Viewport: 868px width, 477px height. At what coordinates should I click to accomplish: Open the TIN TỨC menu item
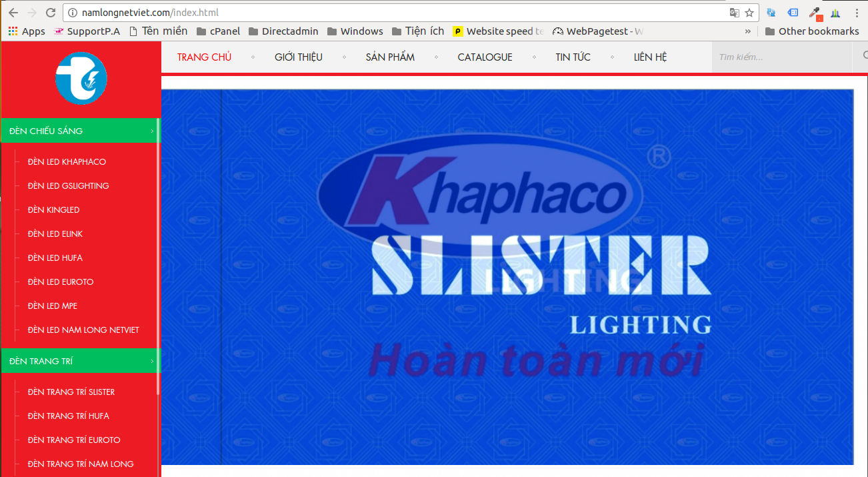(573, 57)
